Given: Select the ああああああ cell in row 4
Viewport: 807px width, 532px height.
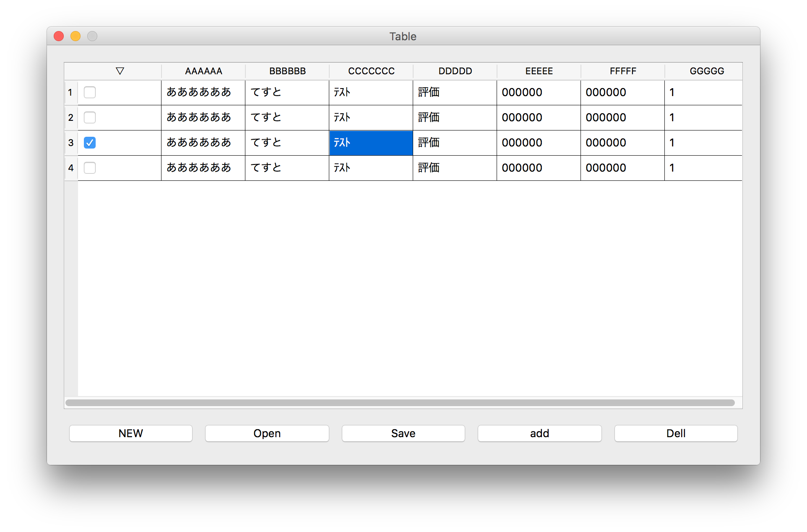Looking at the screenshot, I should coord(203,168).
